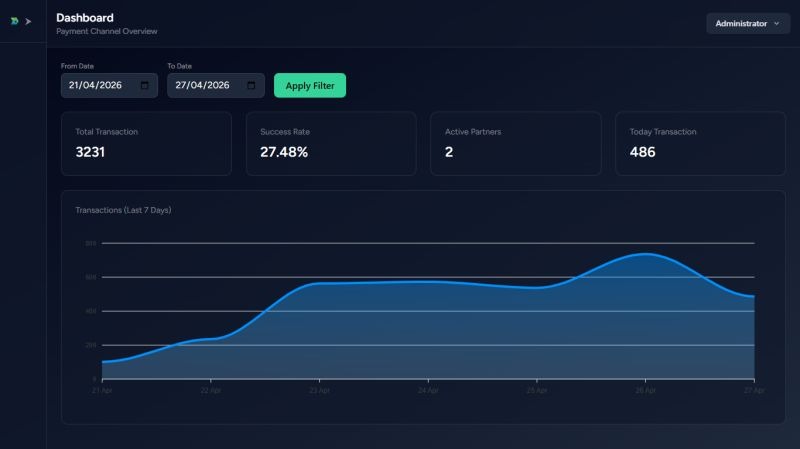Open the To Date calendar picker icon
Screen dimensions: 800x449
(x=251, y=85)
